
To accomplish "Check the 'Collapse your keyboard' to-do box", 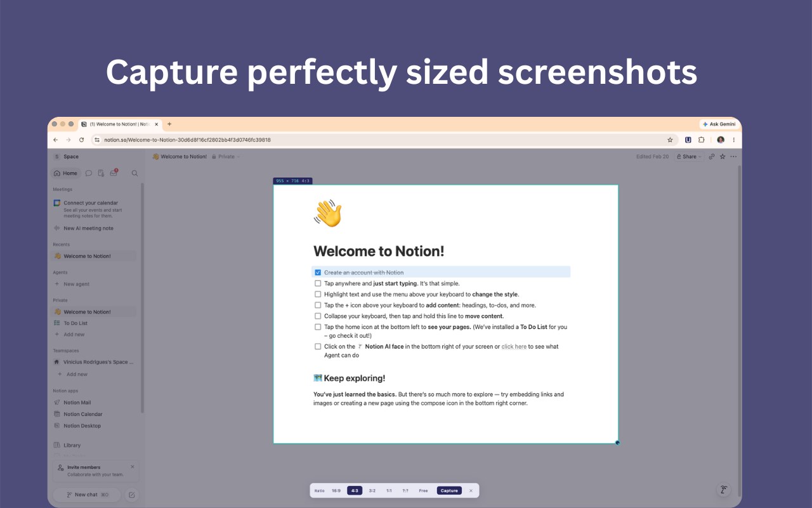I will [318, 316].
